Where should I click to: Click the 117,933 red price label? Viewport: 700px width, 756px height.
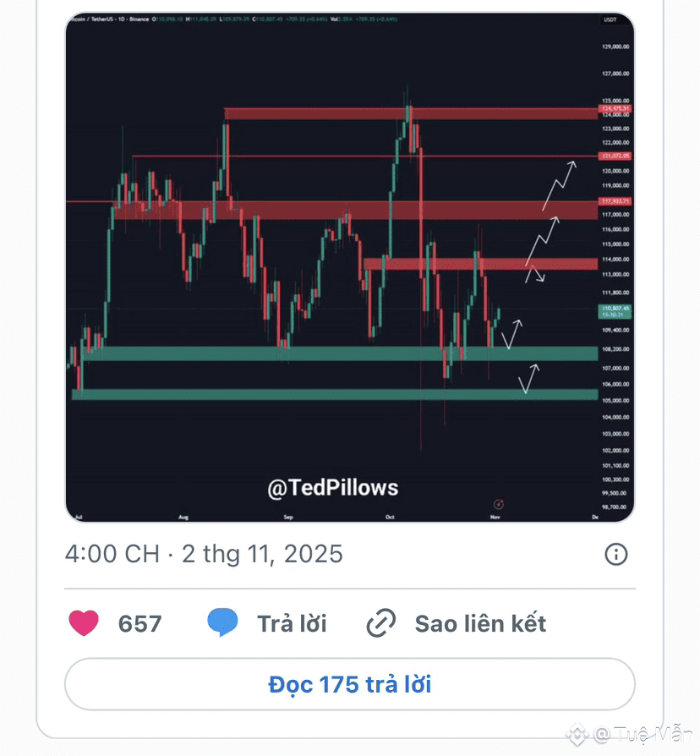[615, 201]
